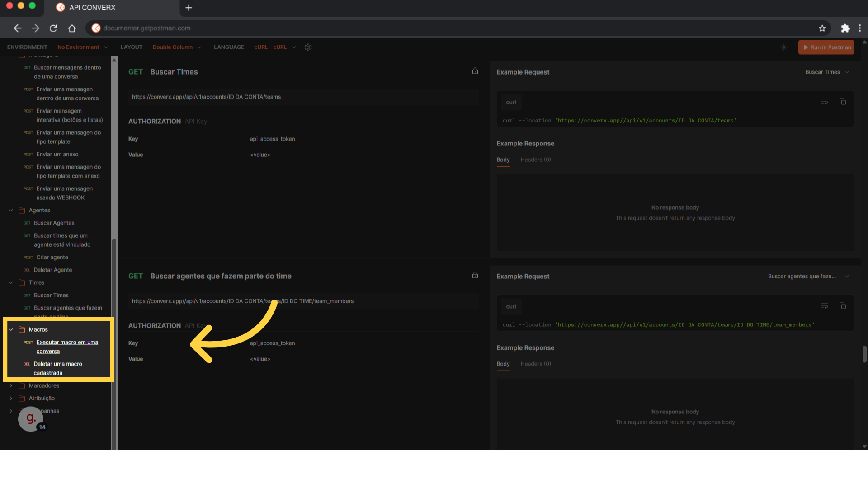Open Deletar uma macro cadastrada request
Image resolution: width=868 pixels, height=488 pixels.
coord(57,368)
